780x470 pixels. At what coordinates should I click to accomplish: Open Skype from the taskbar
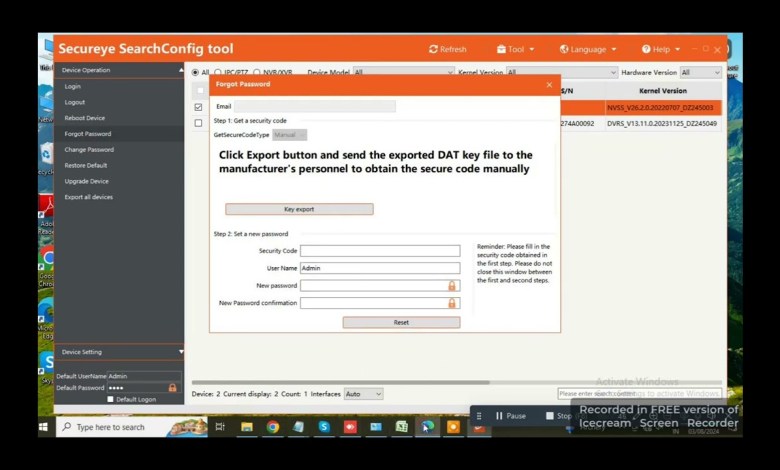click(x=324, y=427)
